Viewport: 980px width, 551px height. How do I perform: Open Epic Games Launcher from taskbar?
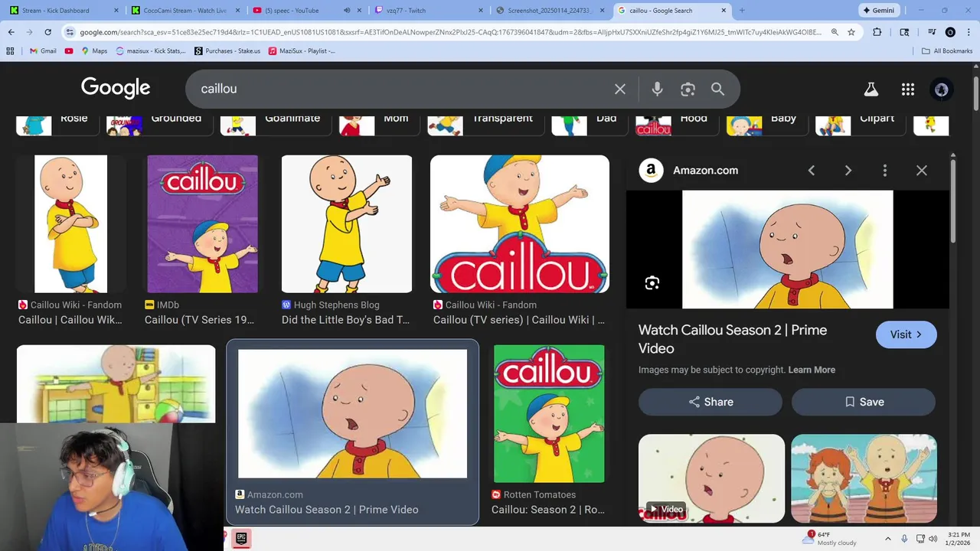coord(241,538)
